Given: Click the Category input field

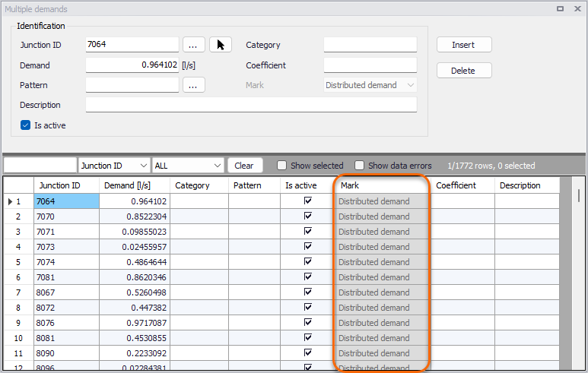Looking at the screenshot, I should coord(370,45).
